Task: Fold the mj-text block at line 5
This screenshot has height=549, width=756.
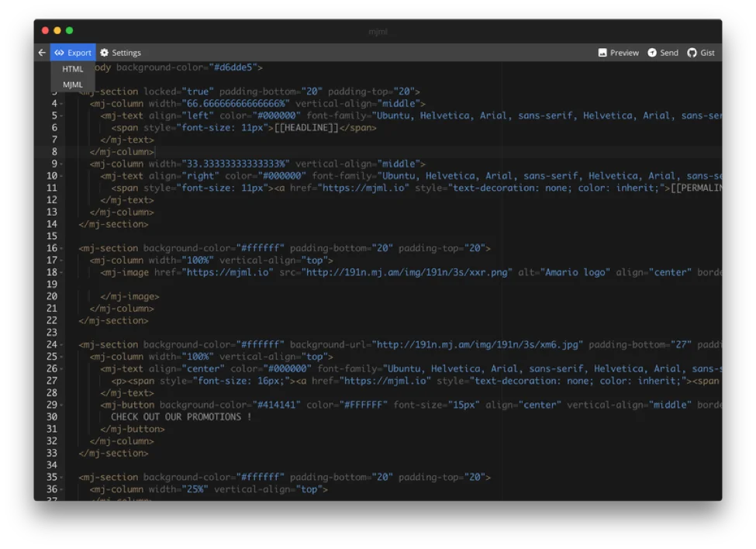Action: coord(61,116)
